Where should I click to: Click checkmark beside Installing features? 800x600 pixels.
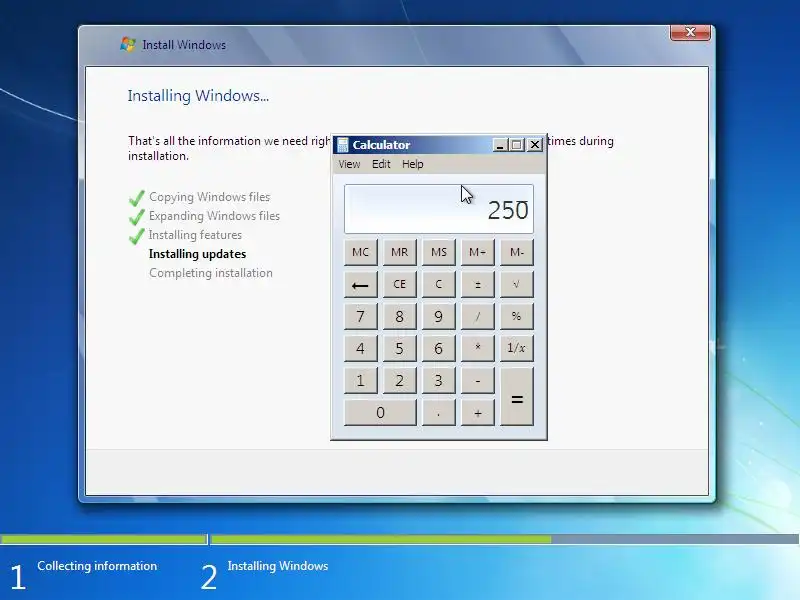point(137,236)
